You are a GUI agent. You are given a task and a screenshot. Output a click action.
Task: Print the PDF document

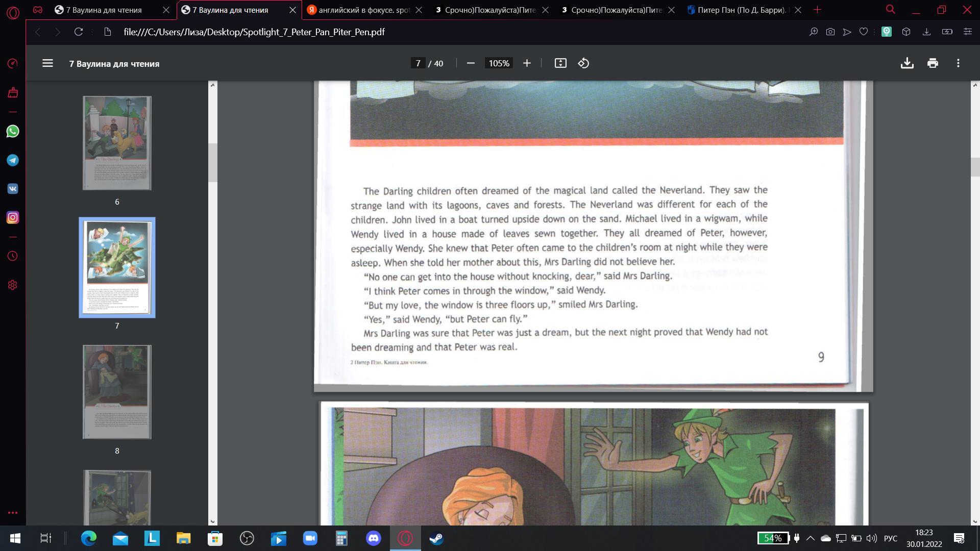pos(933,63)
